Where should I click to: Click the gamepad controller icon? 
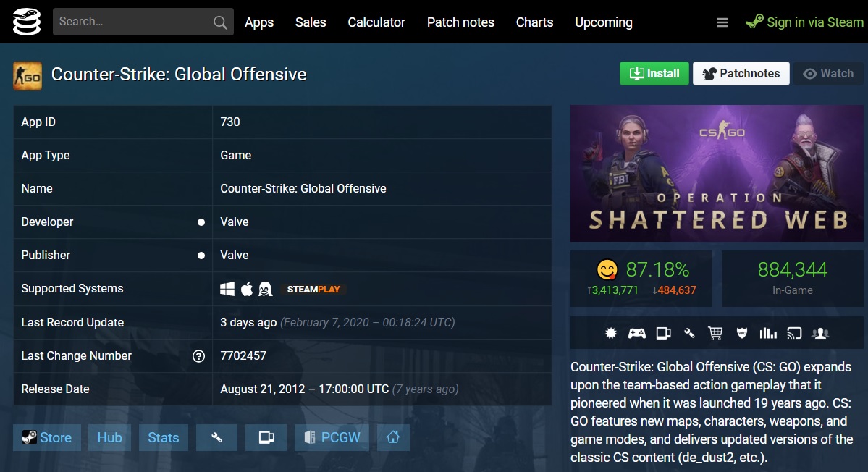(x=636, y=333)
